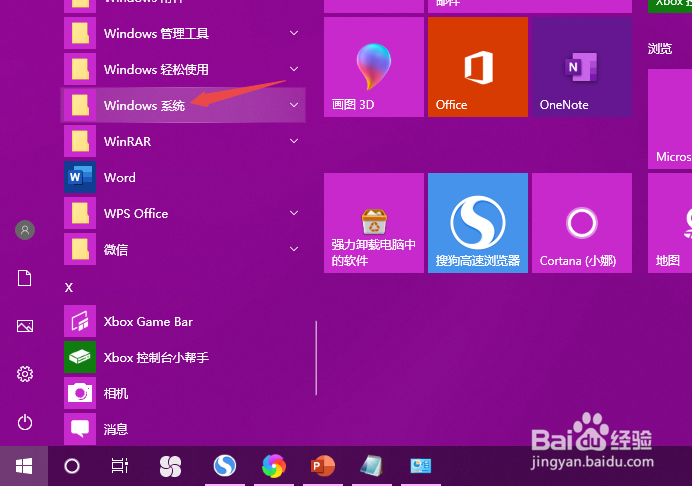Click the 微信 folder icon
Screen dimensions: 692x486
pos(80,249)
